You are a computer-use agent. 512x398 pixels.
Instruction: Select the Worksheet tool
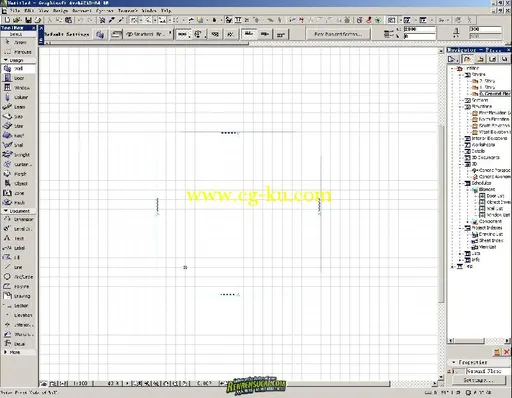(x=19, y=334)
